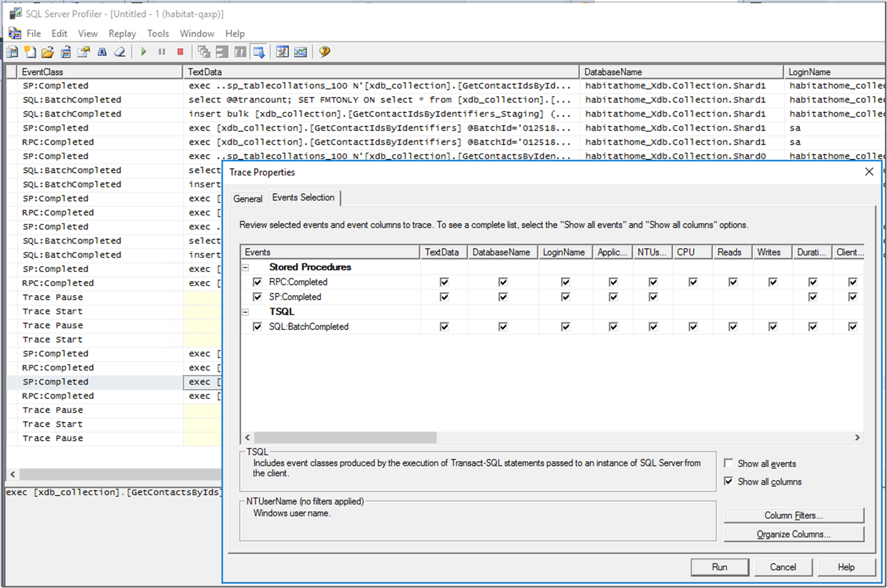
Task: Toggle the Auto Scroll Window toolbar icon
Action: 259,52
